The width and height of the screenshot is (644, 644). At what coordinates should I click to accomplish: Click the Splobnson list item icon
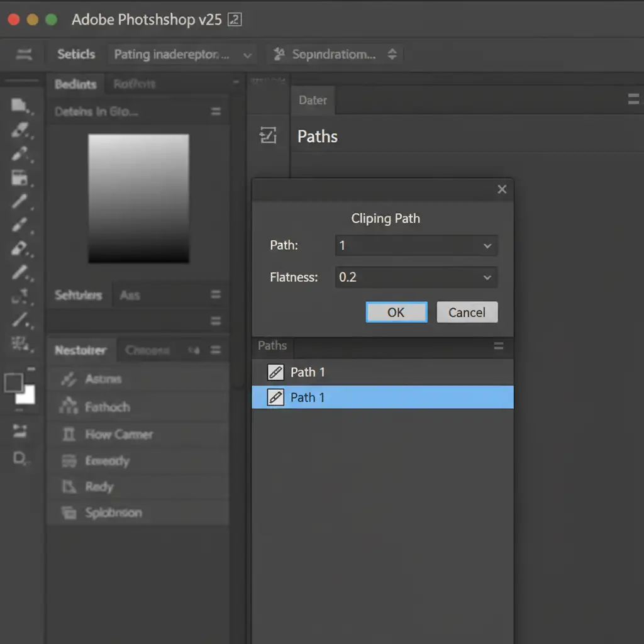[x=68, y=513]
